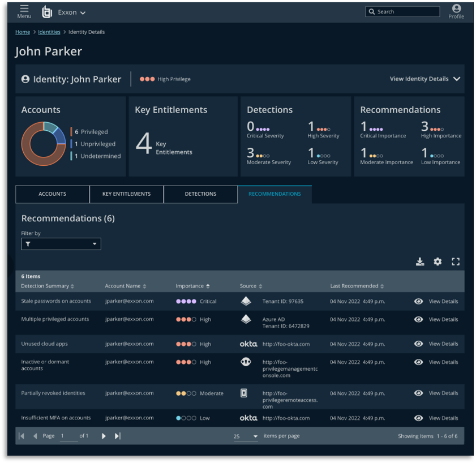Click View Details for Stale passwords on accounts

click(444, 301)
